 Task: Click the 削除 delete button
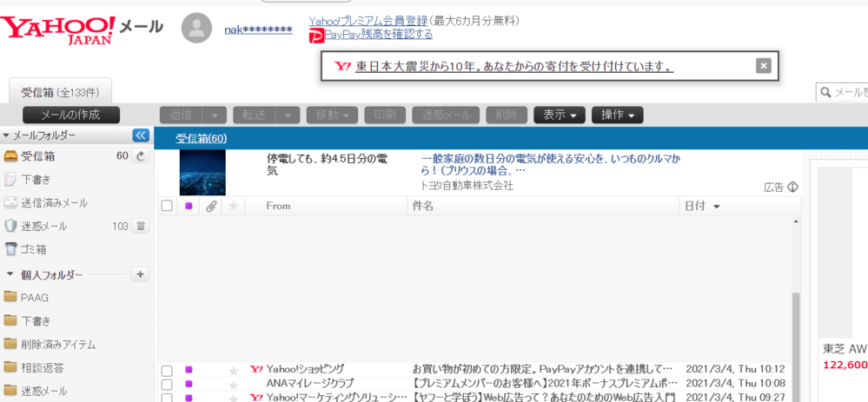pyautogui.click(x=507, y=115)
